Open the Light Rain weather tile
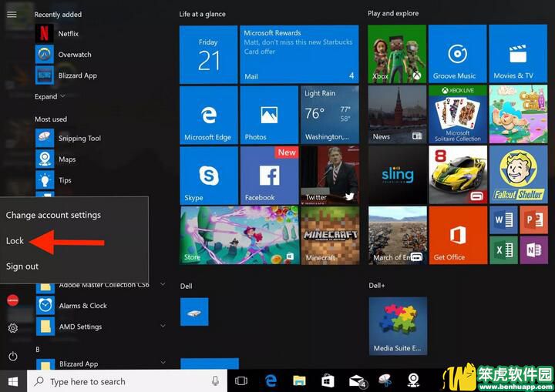 330,115
